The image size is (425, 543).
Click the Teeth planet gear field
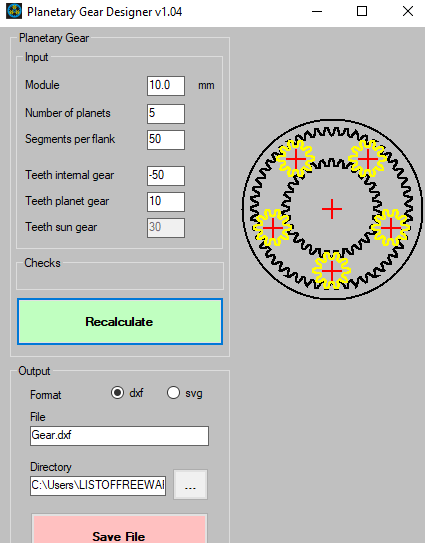pyautogui.click(x=166, y=202)
